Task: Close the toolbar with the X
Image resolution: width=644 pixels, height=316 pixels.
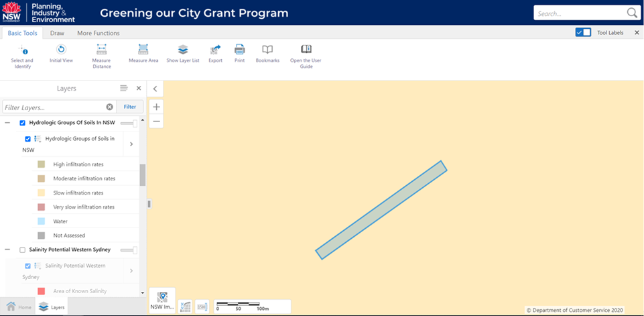Action: point(637,32)
